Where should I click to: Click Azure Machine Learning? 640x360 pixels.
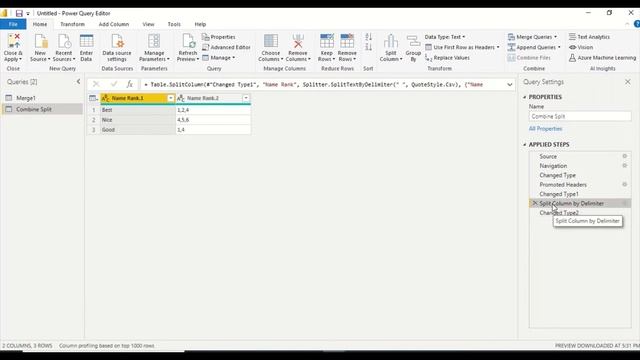602,58
